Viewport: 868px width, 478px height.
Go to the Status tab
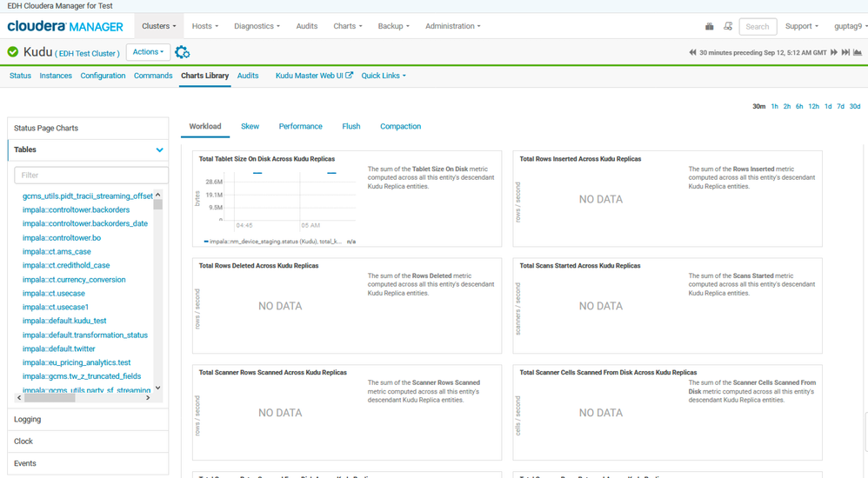tap(20, 76)
